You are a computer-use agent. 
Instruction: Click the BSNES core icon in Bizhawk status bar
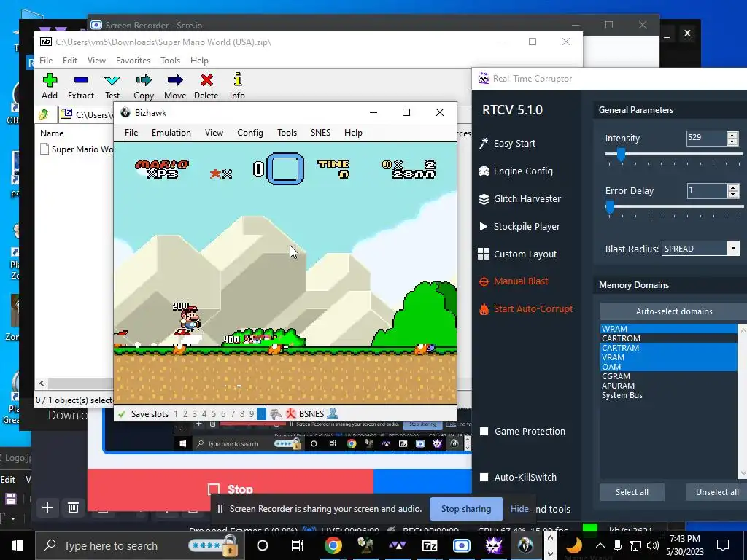click(290, 413)
